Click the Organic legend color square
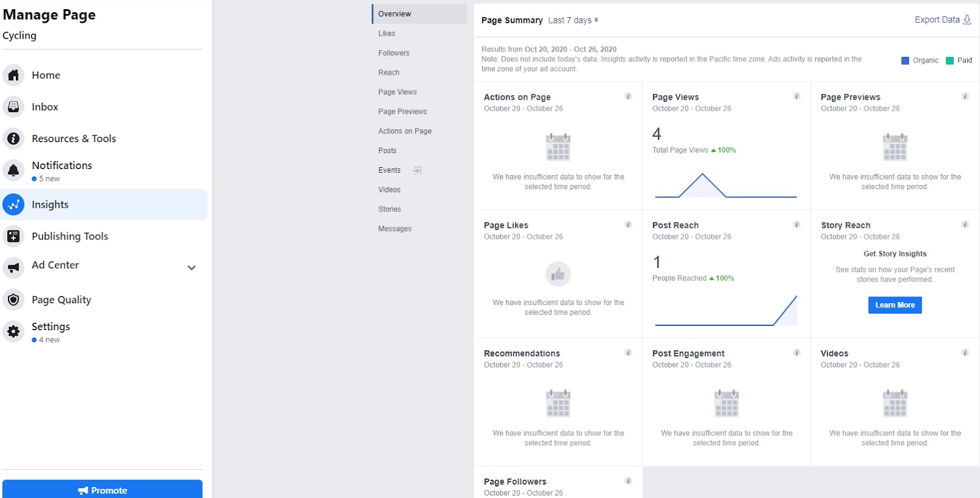980x498 pixels. point(905,61)
